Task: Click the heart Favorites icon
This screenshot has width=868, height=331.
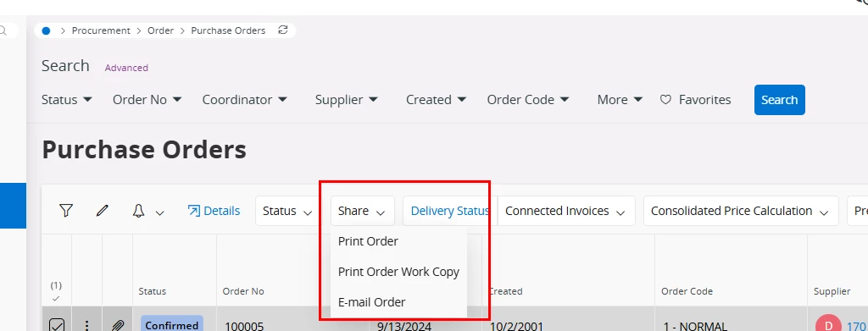Action: 666,100
